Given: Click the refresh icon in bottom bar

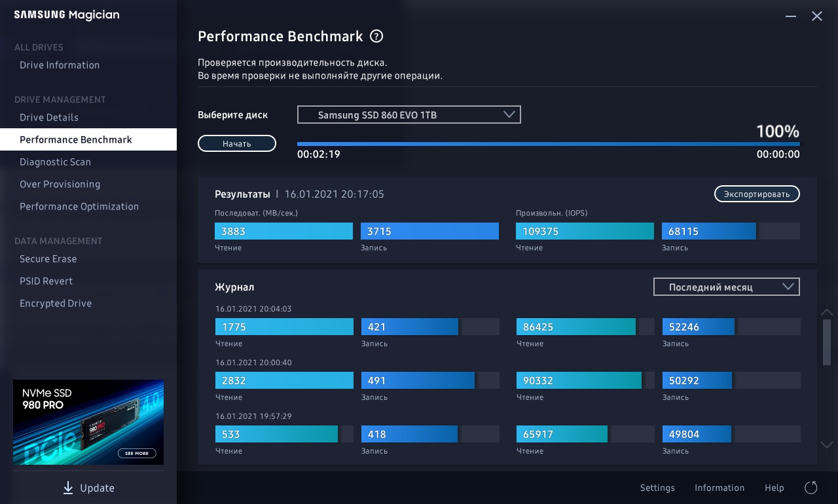Looking at the screenshot, I should click(811, 488).
